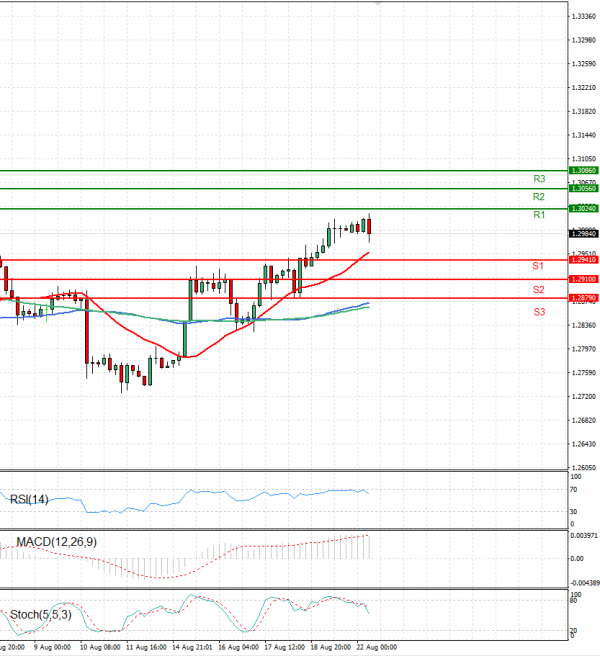This screenshot has height=656, width=600.
Task: Click the 16 Aug 04:00 time label
Action: pyautogui.click(x=238, y=647)
